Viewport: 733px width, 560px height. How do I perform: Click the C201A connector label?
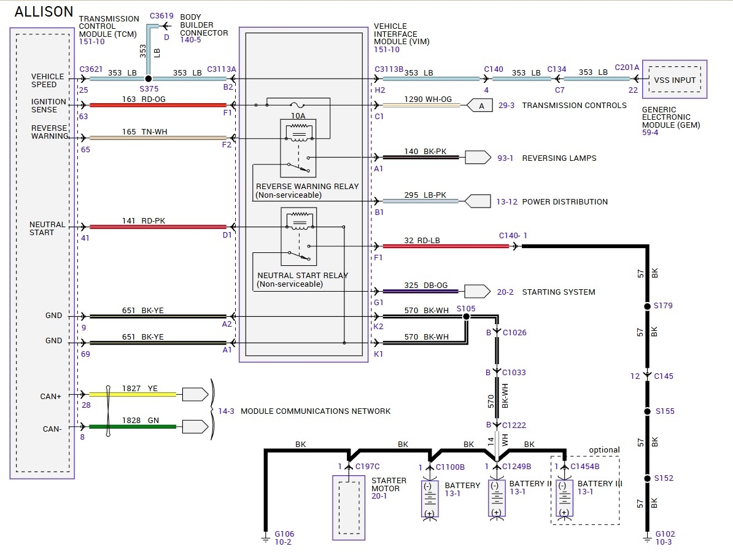(x=627, y=68)
